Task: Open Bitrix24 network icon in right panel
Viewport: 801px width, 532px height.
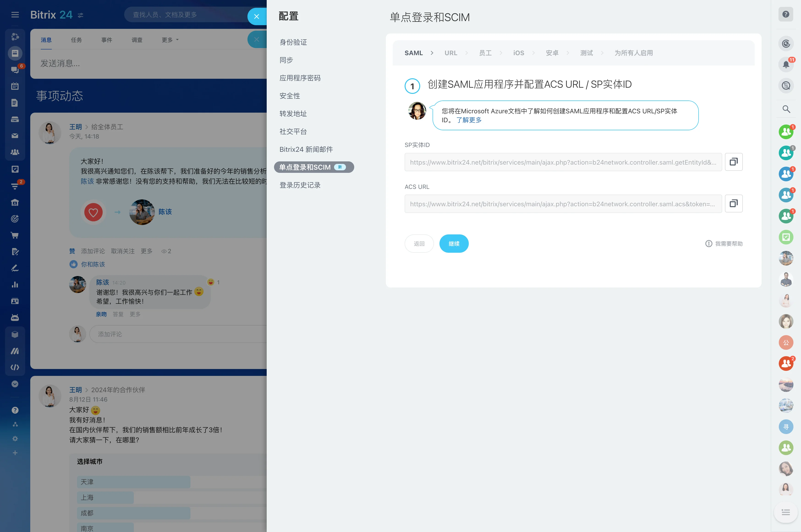Action: click(x=786, y=43)
